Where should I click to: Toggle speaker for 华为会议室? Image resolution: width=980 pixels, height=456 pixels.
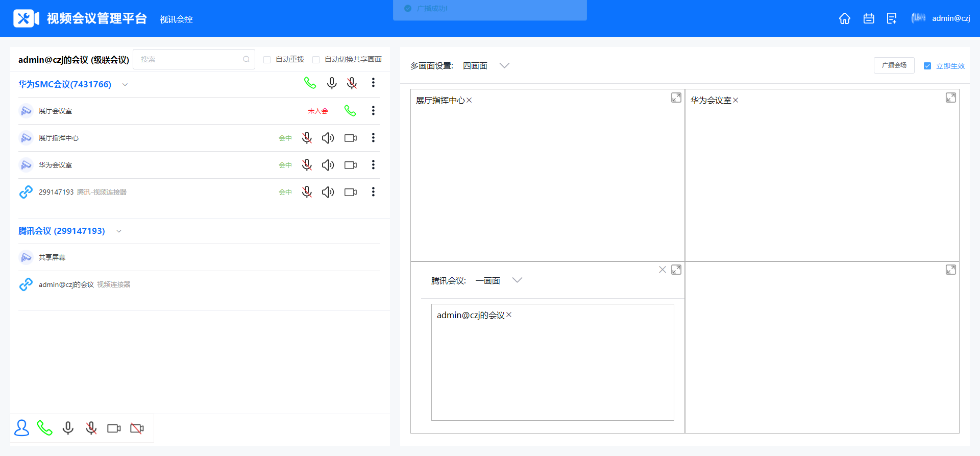point(328,165)
